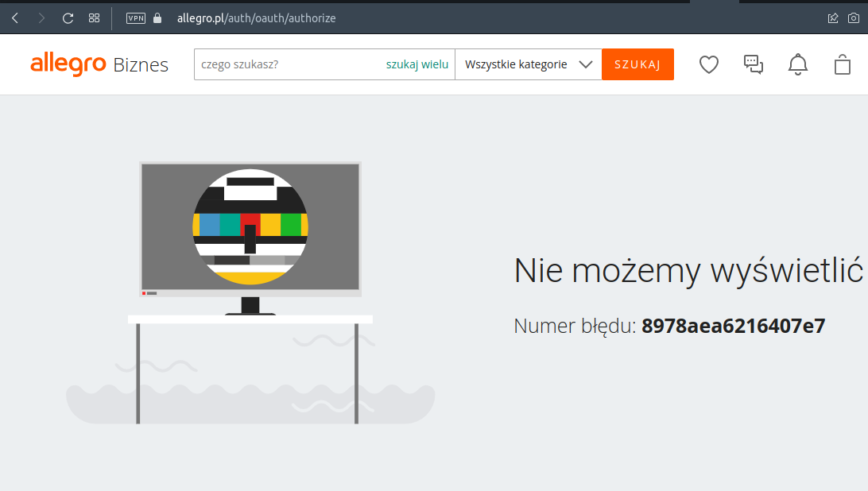Image resolution: width=868 pixels, height=491 pixels.
Task: Open messages via chat bubbles icon
Action: pyautogui.click(x=754, y=65)
